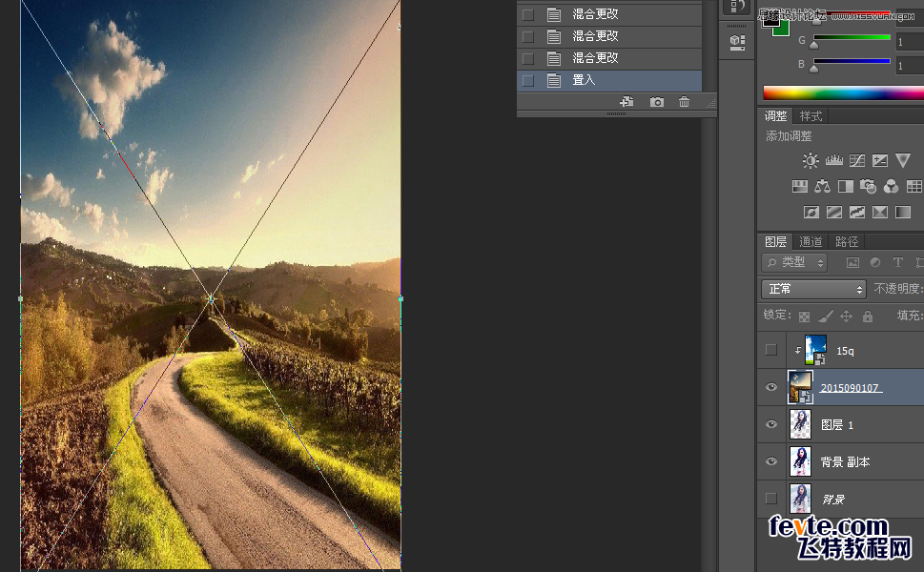Add a Photo Filter adjustment (camera icon)
The width and height of the screenshot is (924, 572).
pyautogui.click(x=868, y=187)
